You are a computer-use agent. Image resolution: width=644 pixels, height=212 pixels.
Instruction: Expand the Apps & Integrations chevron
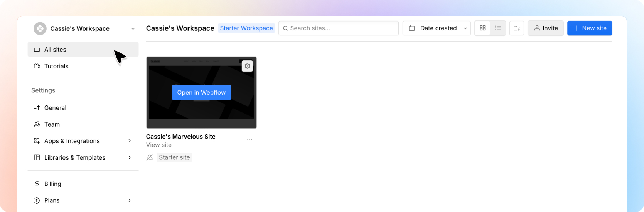[x=130, y=141]
